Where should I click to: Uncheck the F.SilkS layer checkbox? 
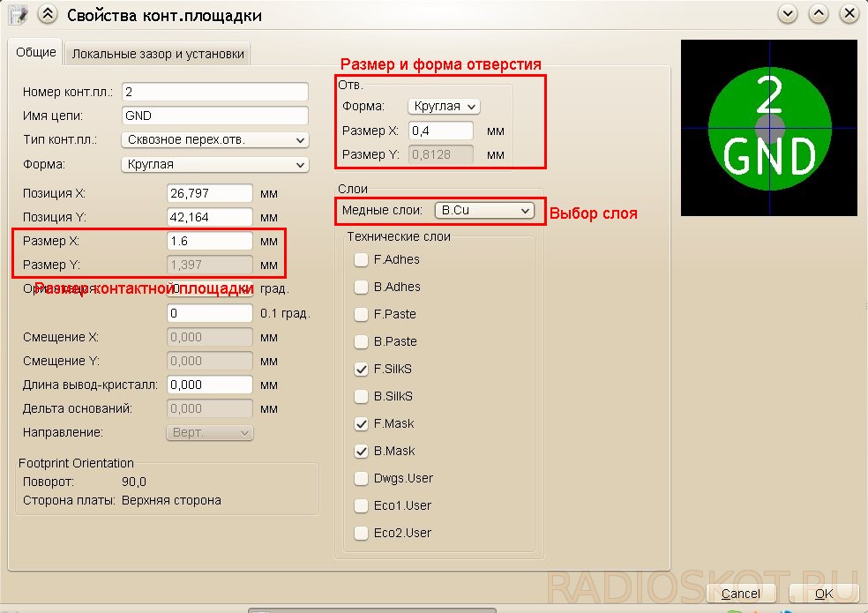click(x=361, y=369)
